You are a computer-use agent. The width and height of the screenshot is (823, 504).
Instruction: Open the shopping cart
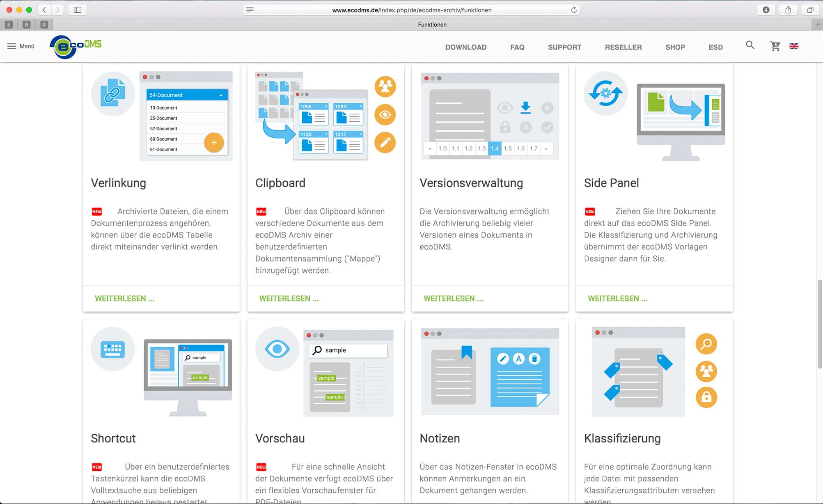(775, 46)
